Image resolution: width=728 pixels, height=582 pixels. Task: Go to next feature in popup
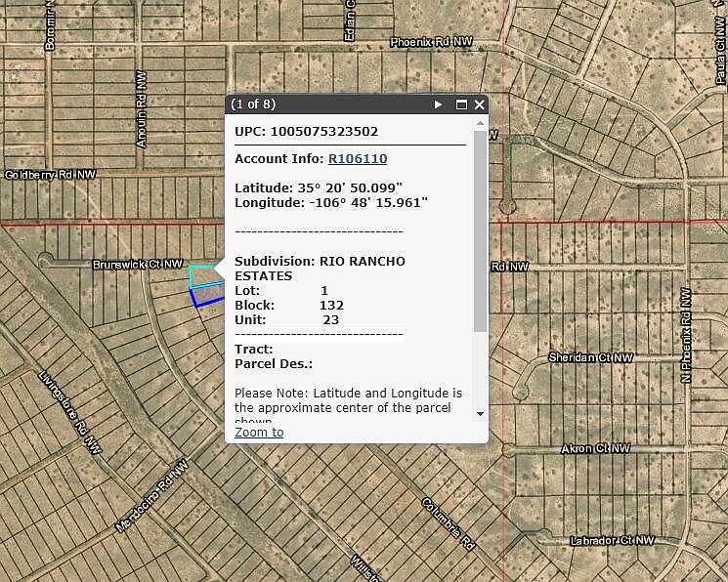click(x=439, y=104)
